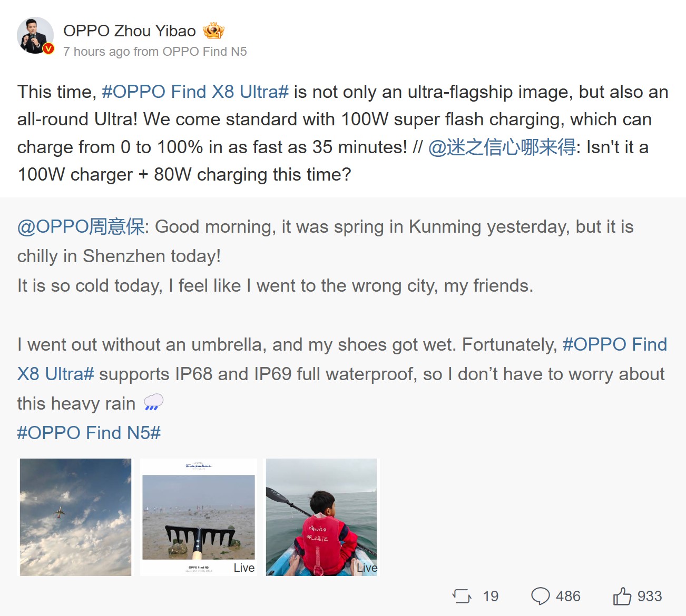
Task: Open the @OPPO周意保 mention link
Action: click(81, 227)
